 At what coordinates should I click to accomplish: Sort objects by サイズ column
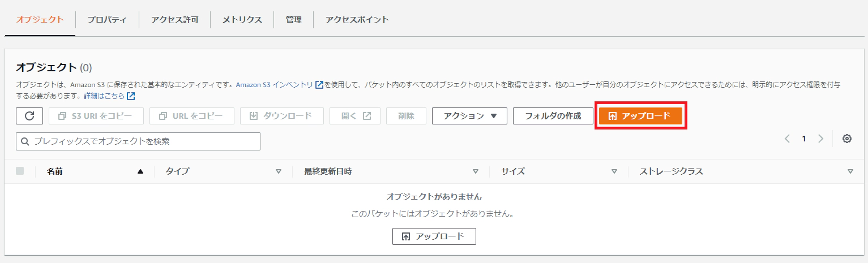(x=614, y=171)
